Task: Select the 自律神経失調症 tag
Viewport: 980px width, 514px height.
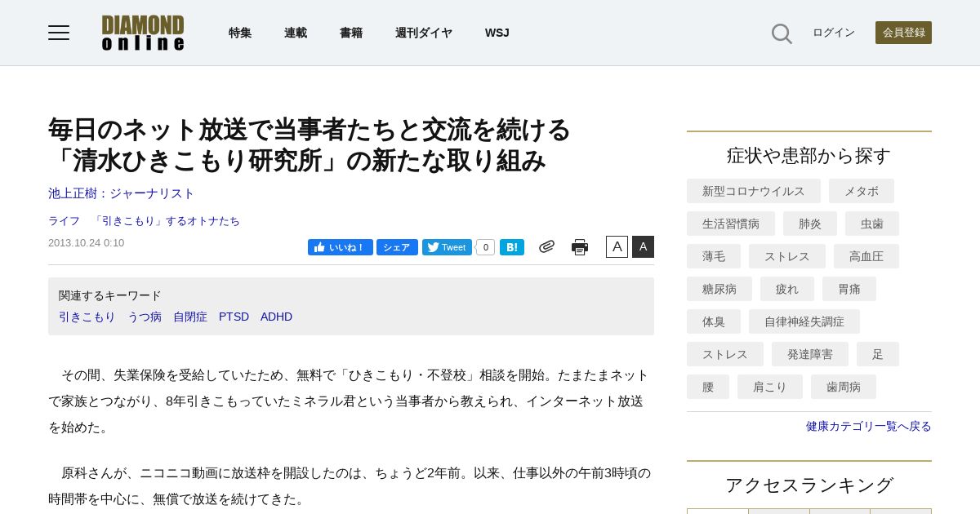Action: 804,321
